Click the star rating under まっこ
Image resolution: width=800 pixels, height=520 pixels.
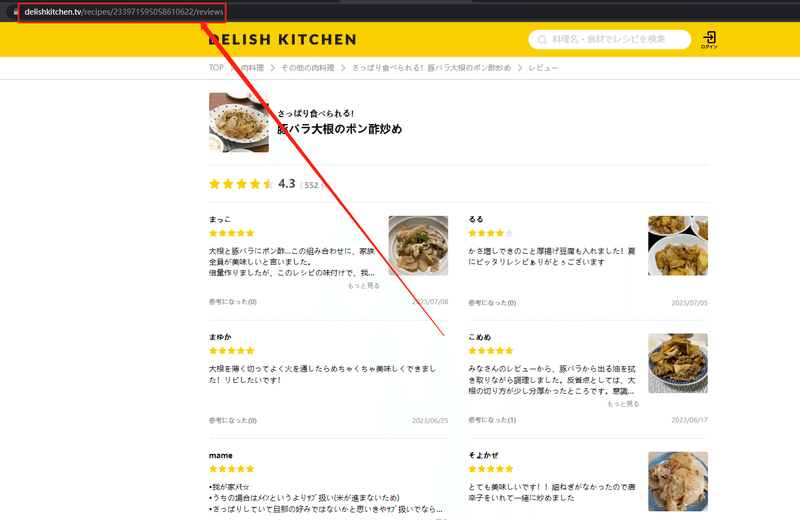coord(232,233)
